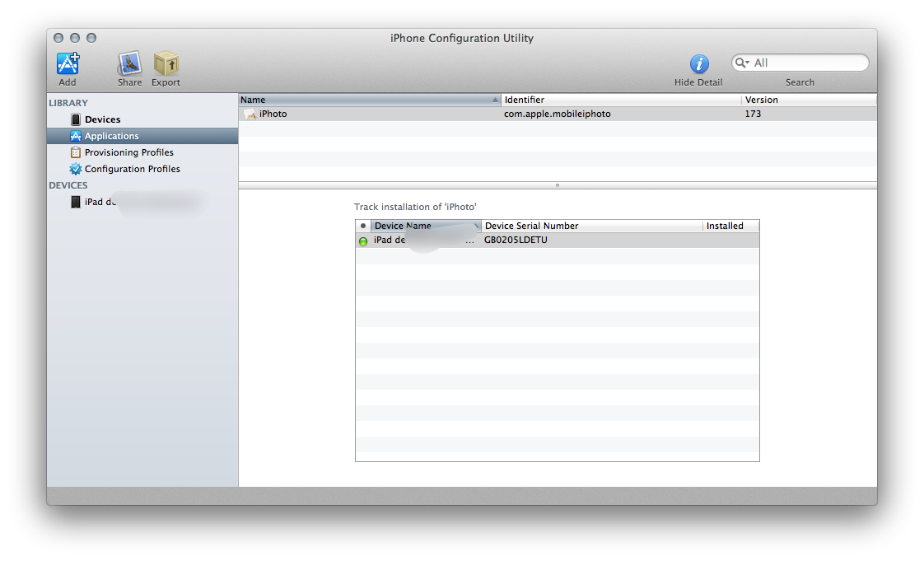The width and height of the screenshot is (924, 570).
Task: Click the split pane divider handle
Action: [558, 185]
